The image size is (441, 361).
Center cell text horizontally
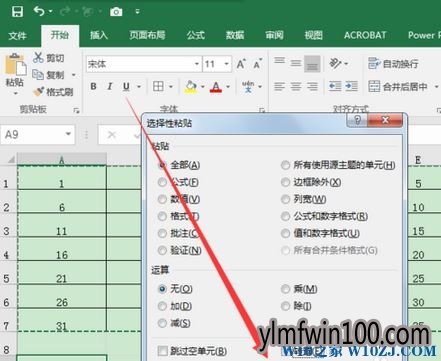pos(296,87)
